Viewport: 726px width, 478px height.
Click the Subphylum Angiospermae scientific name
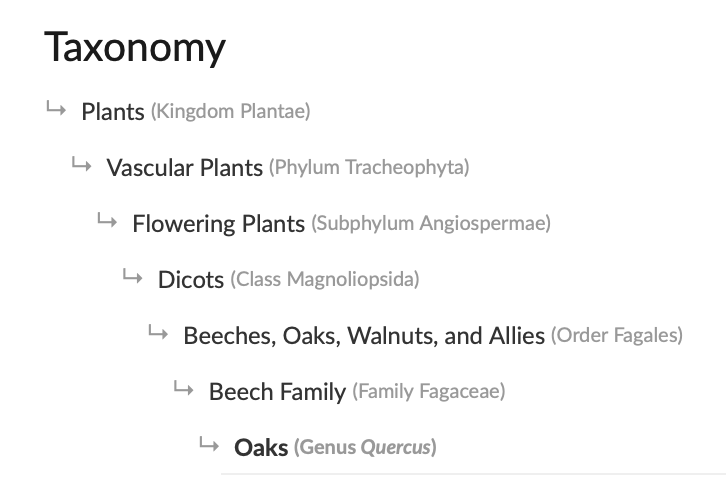pos(431,224)
